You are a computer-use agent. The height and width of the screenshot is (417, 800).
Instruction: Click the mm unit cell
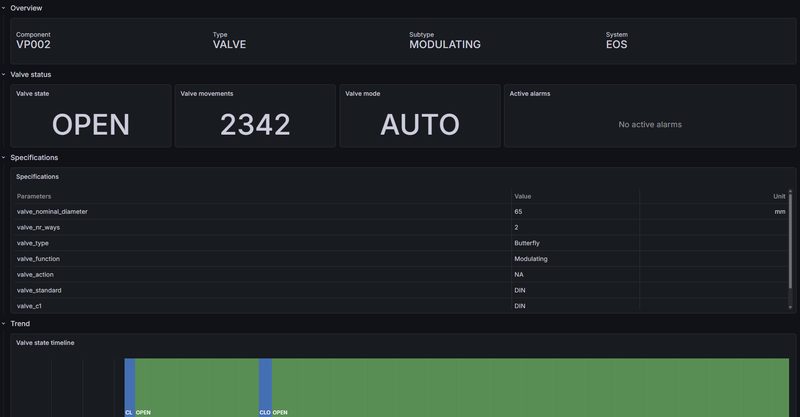713,211
